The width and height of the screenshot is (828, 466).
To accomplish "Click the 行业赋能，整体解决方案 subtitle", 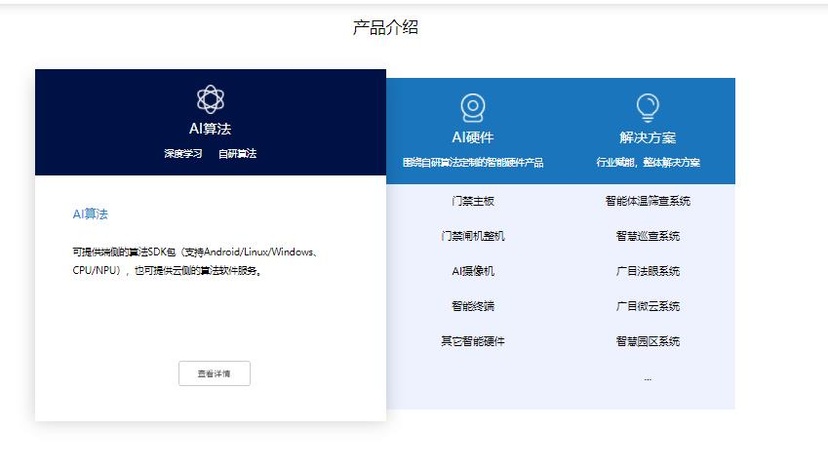I will (x=648, y=163).
